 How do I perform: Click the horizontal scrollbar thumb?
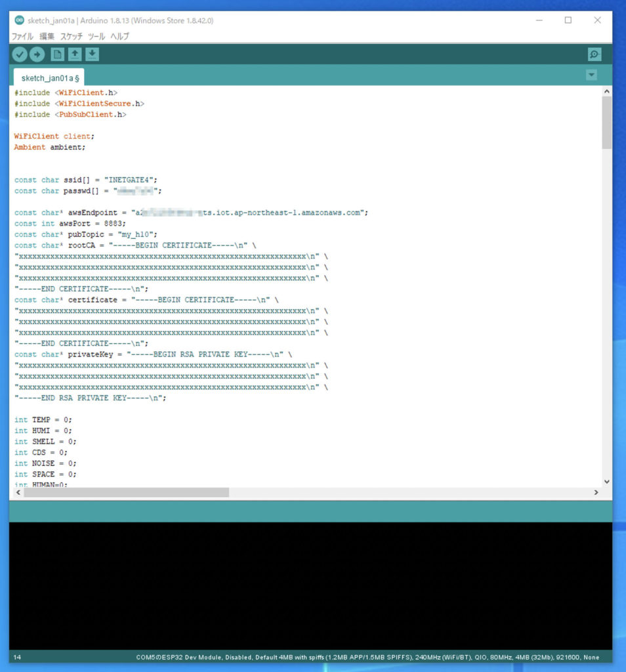click(121, 492)
